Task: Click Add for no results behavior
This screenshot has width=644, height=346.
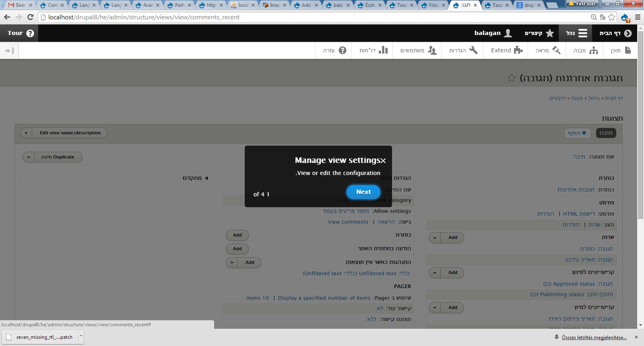Action: click(x=250, y=263)
